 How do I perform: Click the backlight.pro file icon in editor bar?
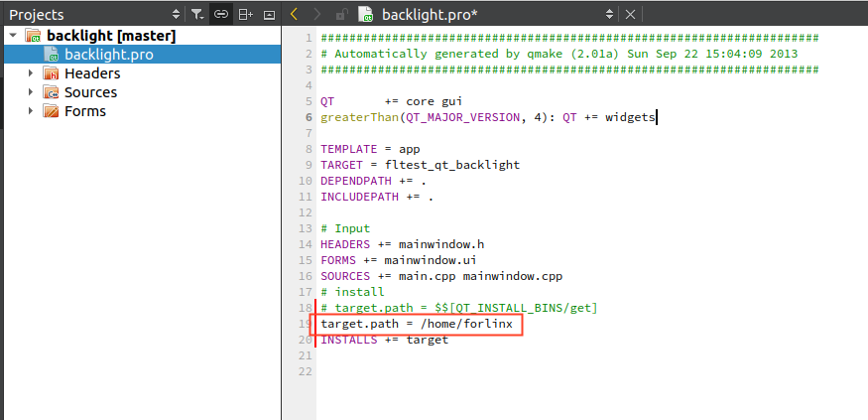(x=366, y=15)
